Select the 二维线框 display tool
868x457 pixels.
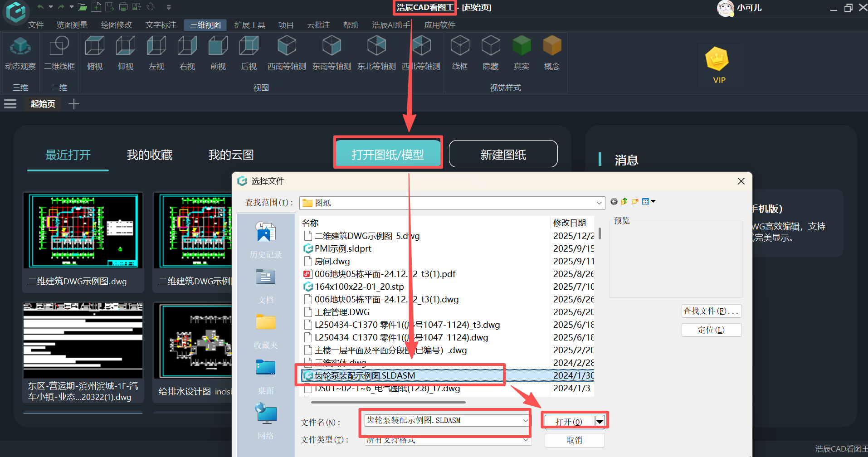click(x=59, y=53)
